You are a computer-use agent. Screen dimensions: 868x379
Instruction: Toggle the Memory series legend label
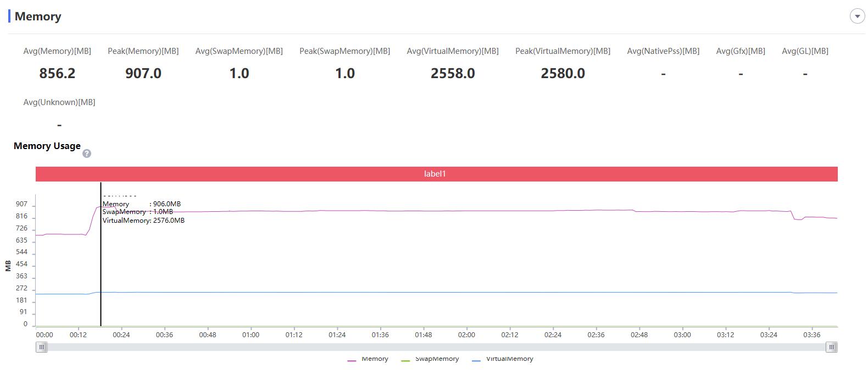[x=375, y=359]
